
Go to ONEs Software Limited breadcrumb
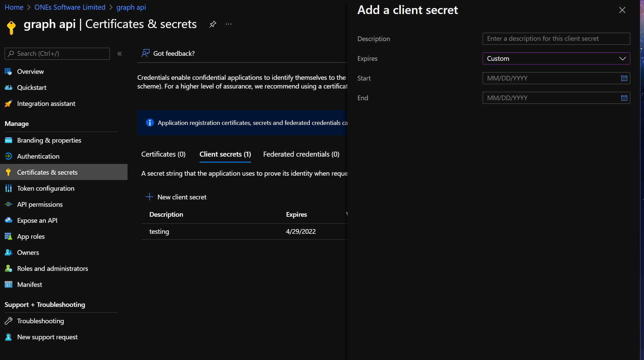[x=70, y=7]
